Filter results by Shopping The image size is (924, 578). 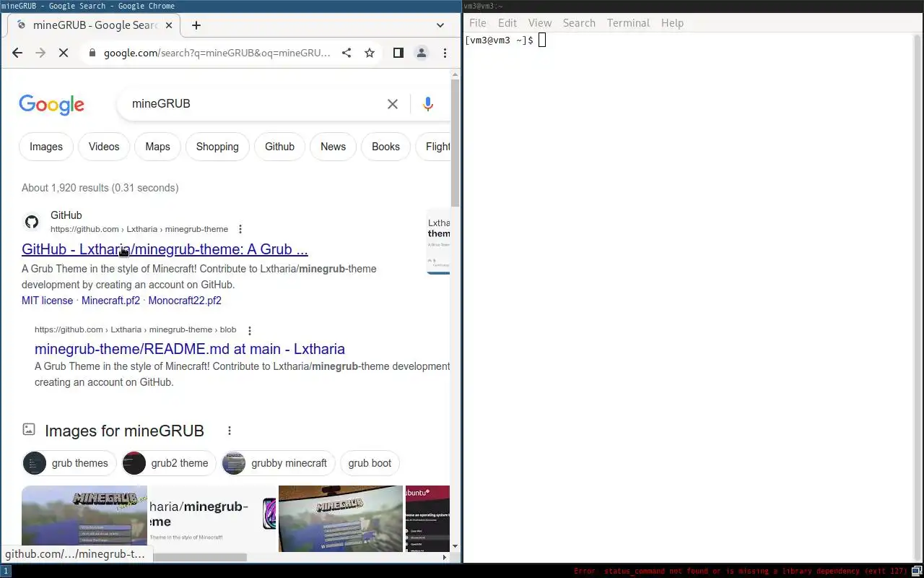click(217, 147)
